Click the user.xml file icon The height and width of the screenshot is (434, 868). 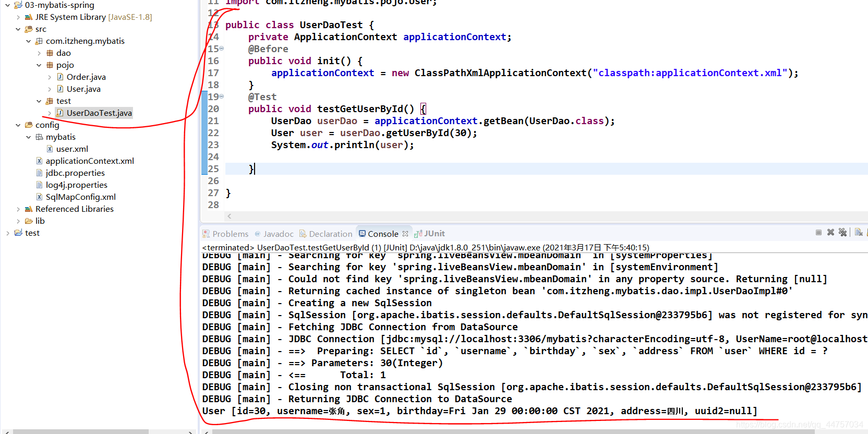click(50, 149)
